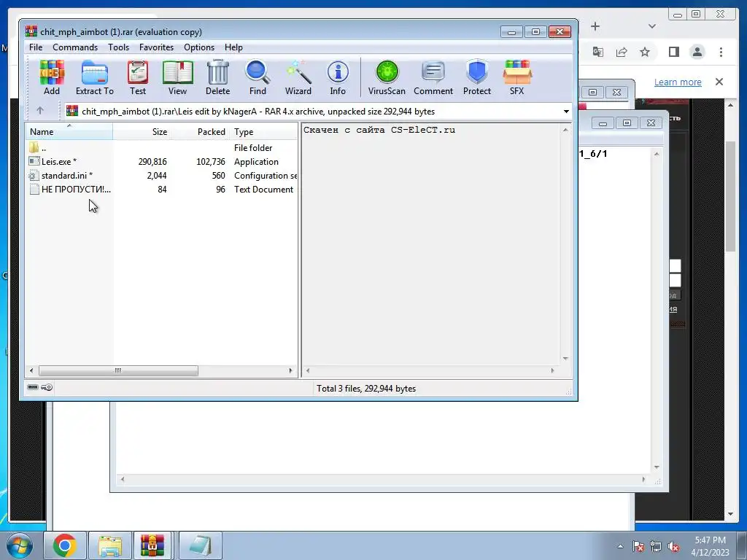
Task: Switch to Chrome in the taskbar
Action: point(65,545)
